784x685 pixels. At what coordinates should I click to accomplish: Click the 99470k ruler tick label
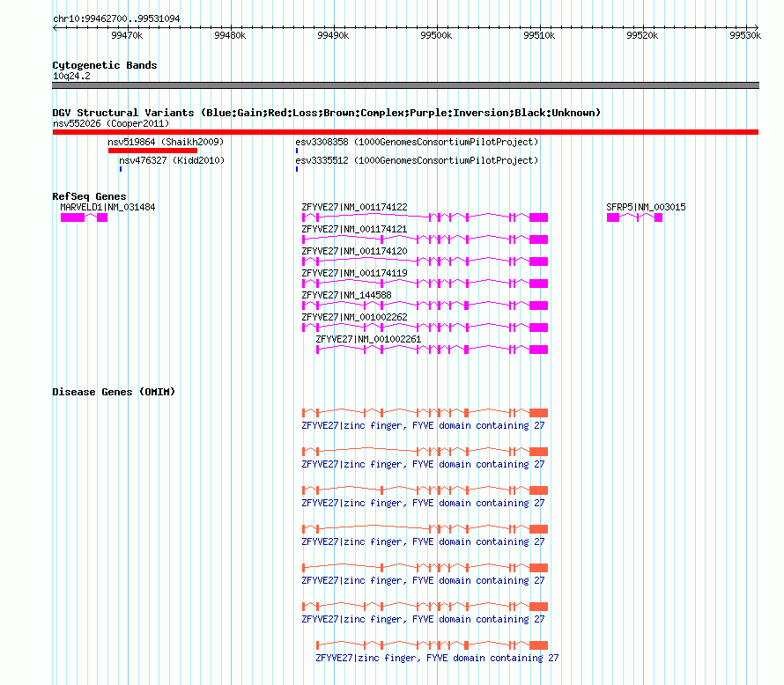[x=127, y=35]
